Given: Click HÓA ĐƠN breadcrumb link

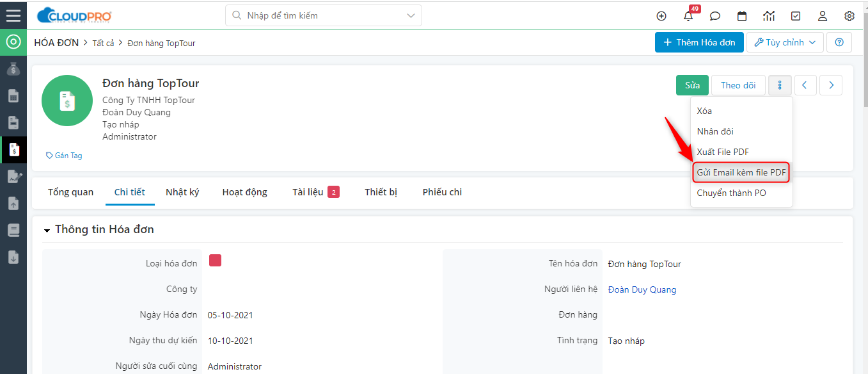Looking at the screenshot, I should pyautogui.click(x=56, y=43).
